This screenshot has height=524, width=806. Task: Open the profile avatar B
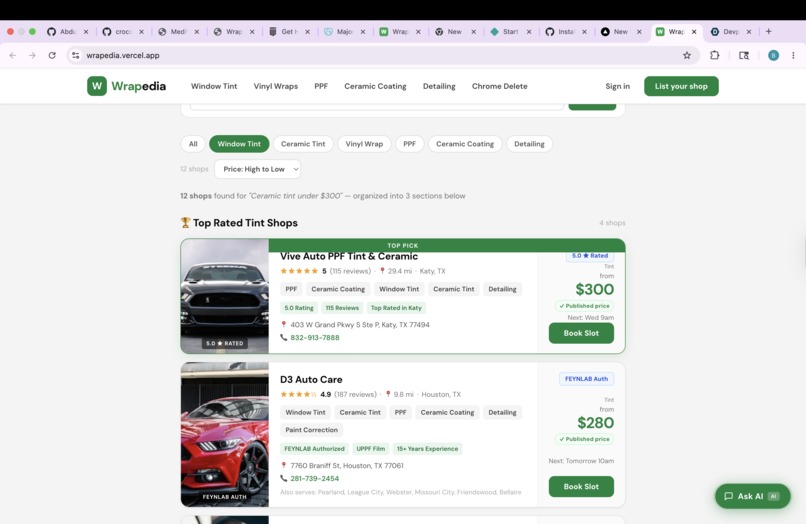pyautogui.click(x=773, y=55)
